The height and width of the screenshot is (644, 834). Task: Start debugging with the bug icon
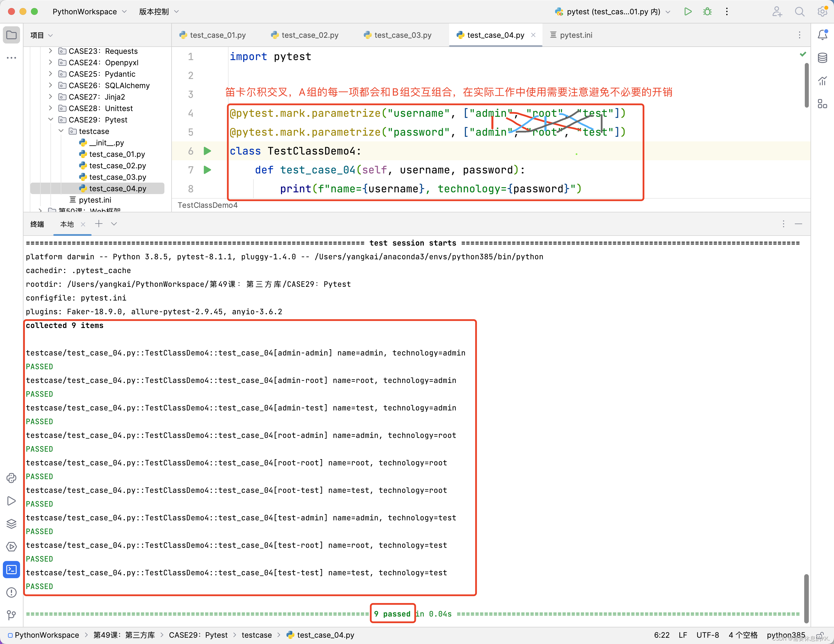click(x=707, y=11)
